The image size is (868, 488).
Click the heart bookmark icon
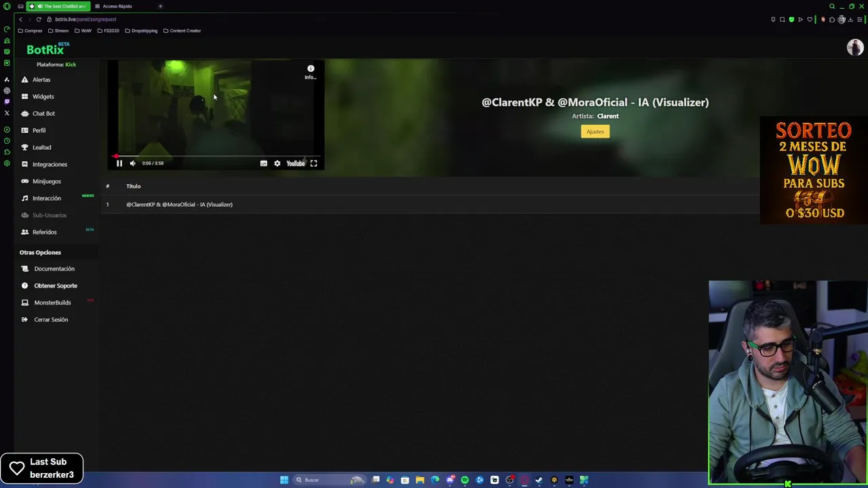(x=810, y=19)
